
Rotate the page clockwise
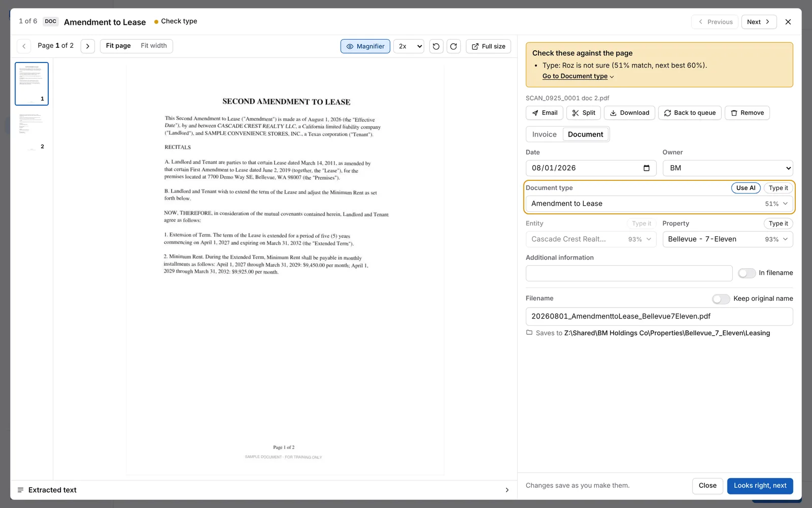coord(454,46)
